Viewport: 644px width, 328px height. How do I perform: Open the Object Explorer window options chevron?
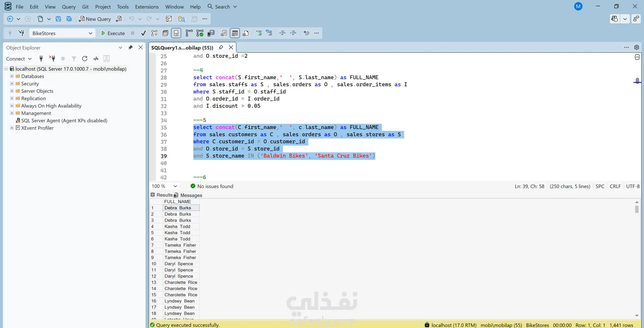[x=120, y=47]
